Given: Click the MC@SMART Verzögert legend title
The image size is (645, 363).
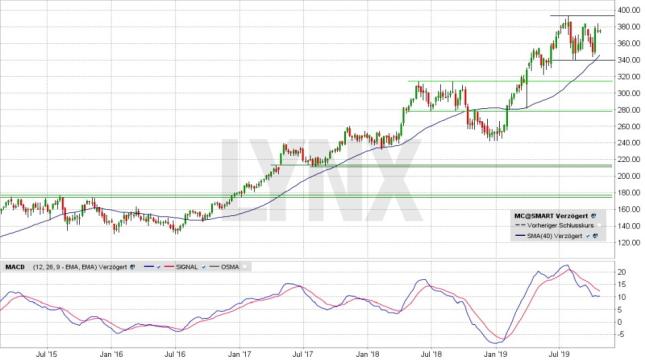Looking at the screenshot, I should (552, 216).
